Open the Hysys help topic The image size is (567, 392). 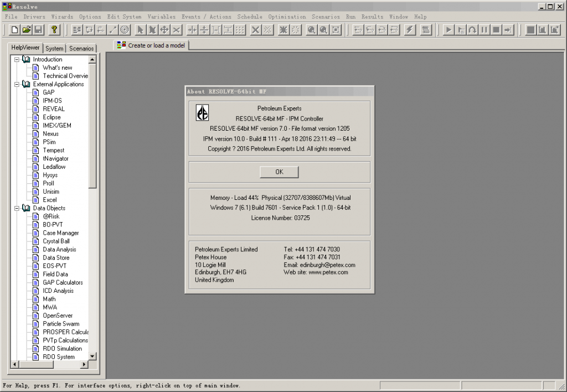[x=50, y=175]
